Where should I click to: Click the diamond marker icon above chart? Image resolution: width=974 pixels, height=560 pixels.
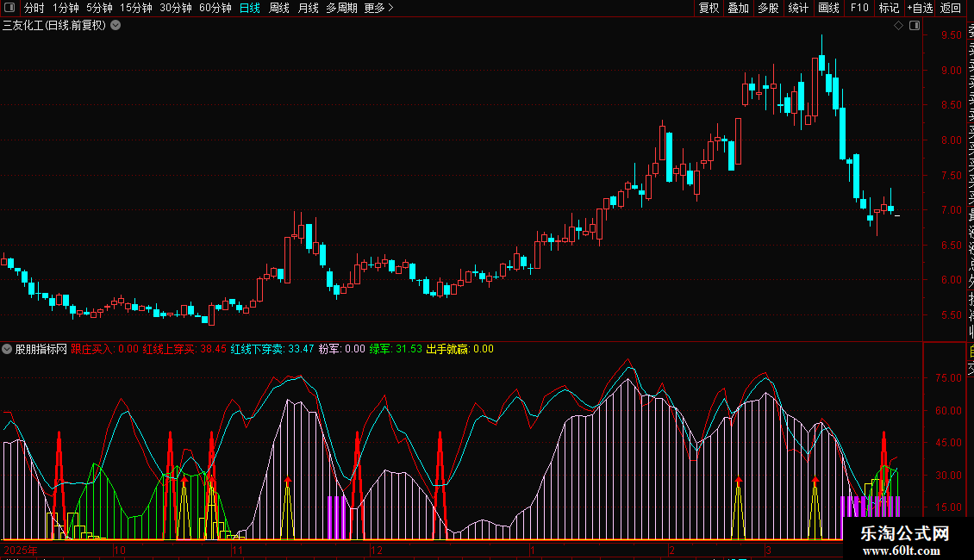pyautogui.click(x=898, y=26)
